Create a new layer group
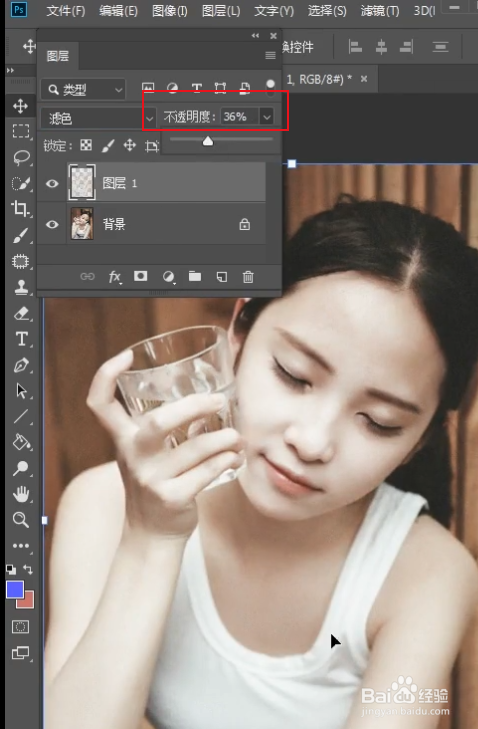478x729 pixels. [x=195, y=276]
